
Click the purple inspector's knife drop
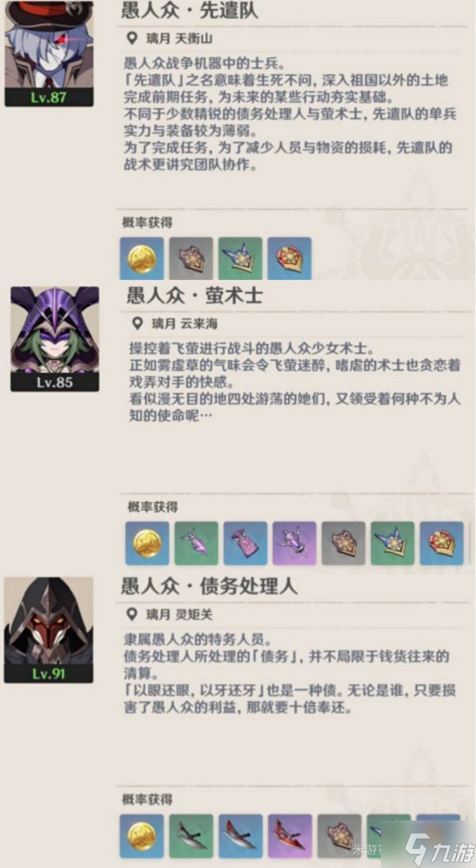point(290,835)
